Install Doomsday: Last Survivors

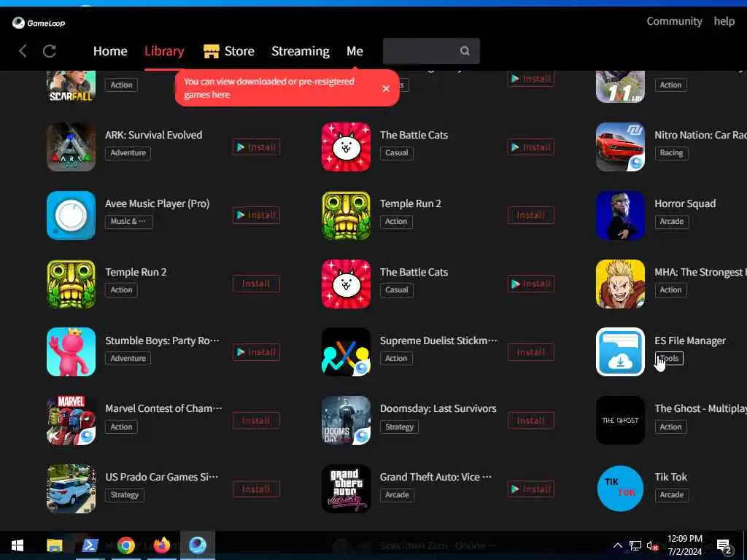(x=531, y=421)
